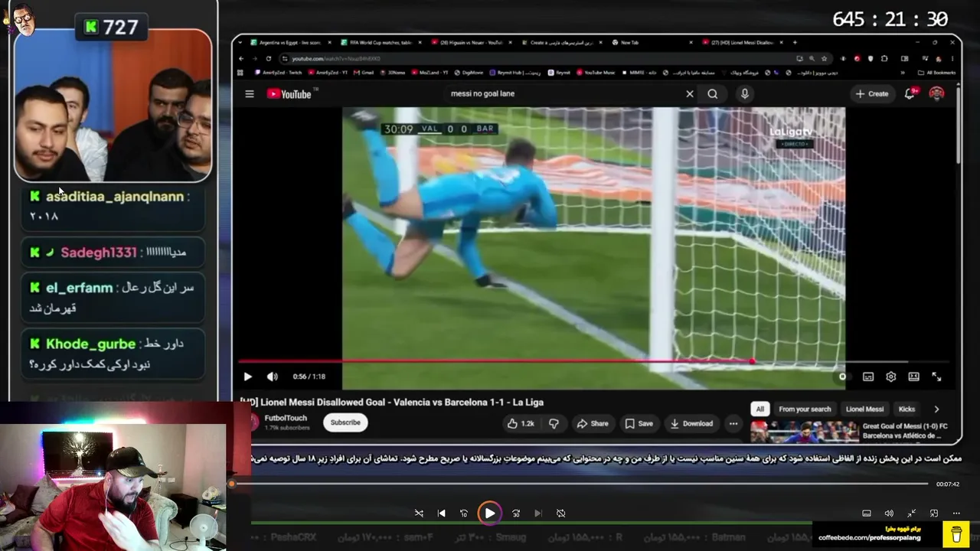Screen dimensions: 980x551
Task: Skip forward 30 seconds in media player
Action: point(516,514)
